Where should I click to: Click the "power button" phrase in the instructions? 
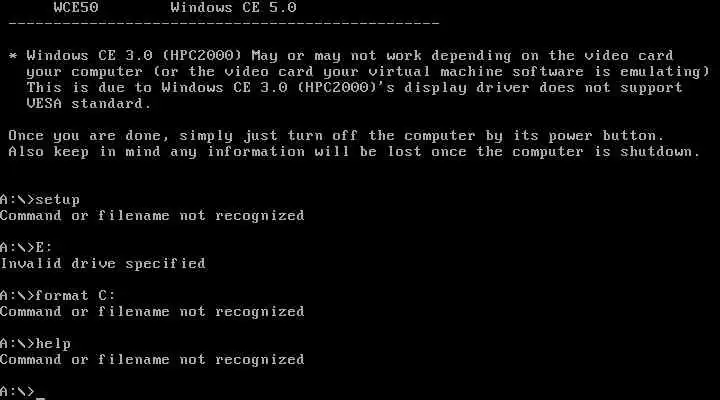(x=606, y=136)
